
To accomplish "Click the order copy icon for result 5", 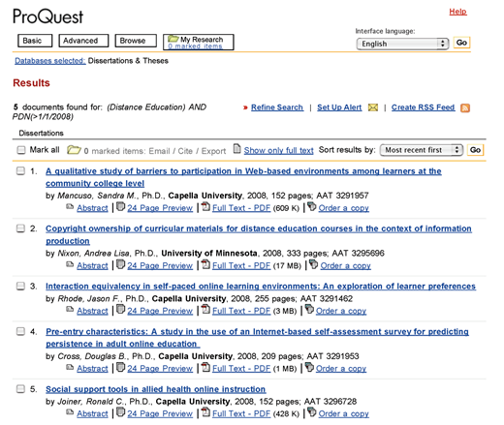I will [311, 411].
